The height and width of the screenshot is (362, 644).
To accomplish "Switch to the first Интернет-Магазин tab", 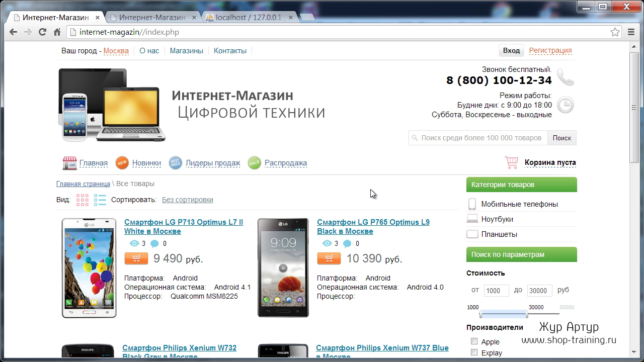I will (55, 17).
